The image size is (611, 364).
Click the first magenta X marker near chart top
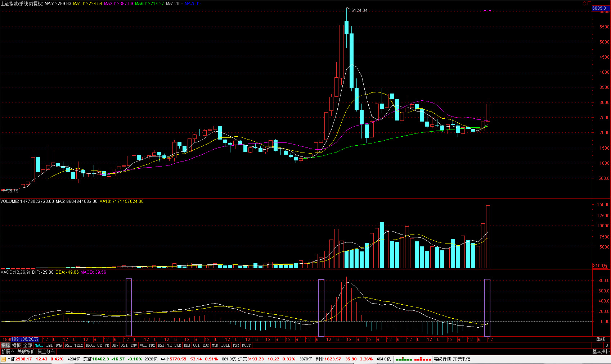coord(485,10)
